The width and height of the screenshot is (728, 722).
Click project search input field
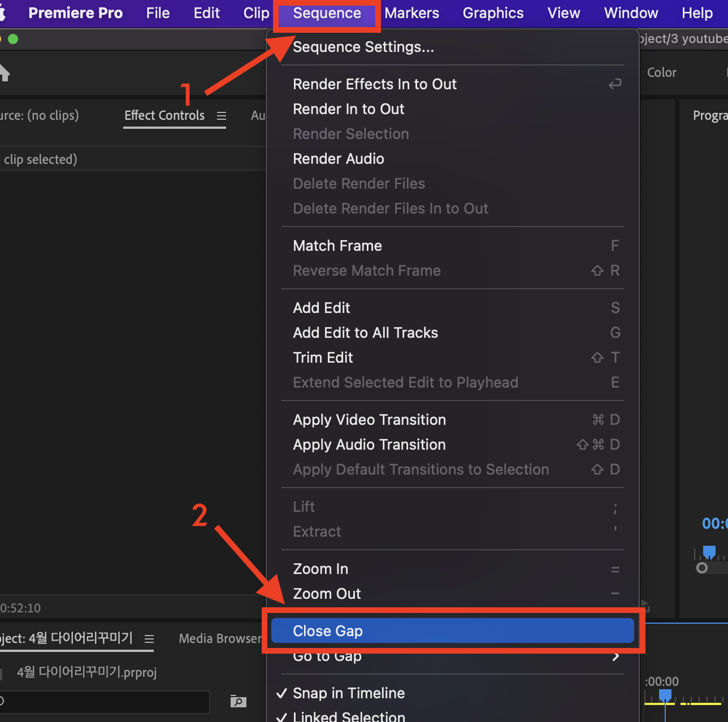(105, 702)
